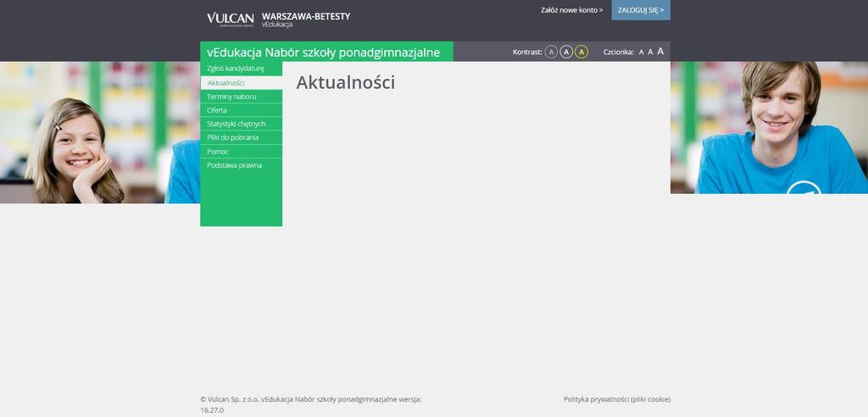The height and width of the screenshot is (417, 868).
Task: Open Pomoc in the side menu
Action: click(x=242, y=151)
